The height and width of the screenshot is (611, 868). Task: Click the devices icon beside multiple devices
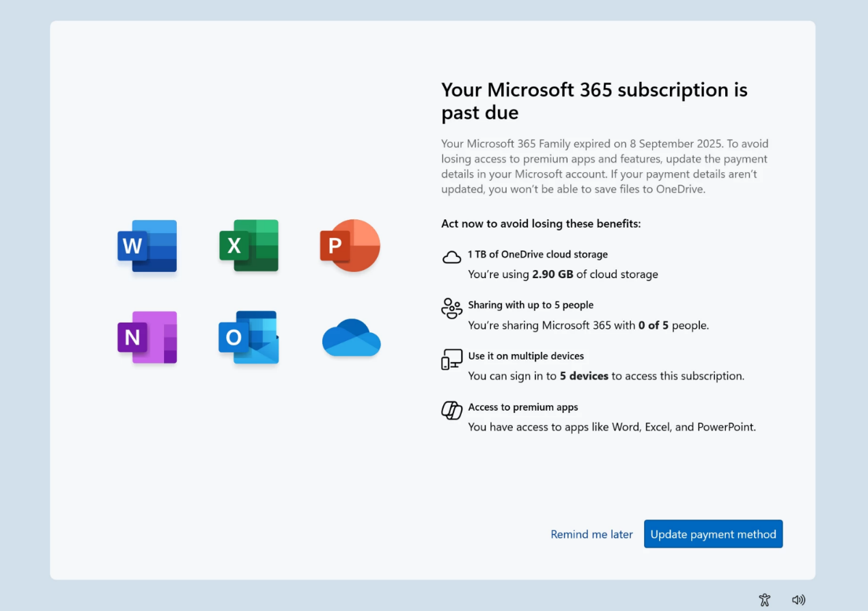point(451,359)
